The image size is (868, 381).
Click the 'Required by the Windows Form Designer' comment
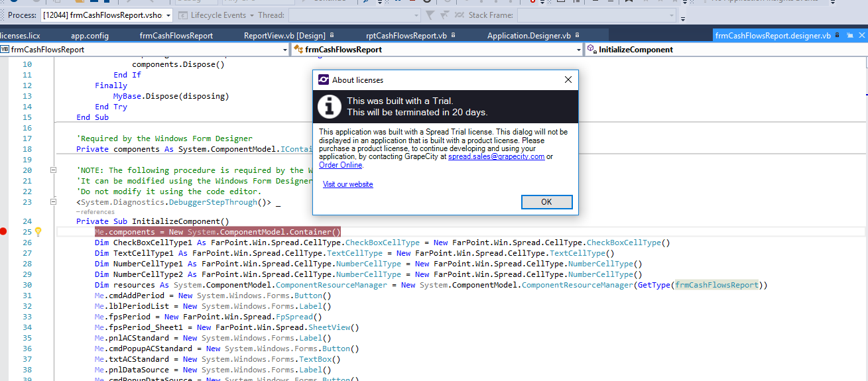coord(164,138)
